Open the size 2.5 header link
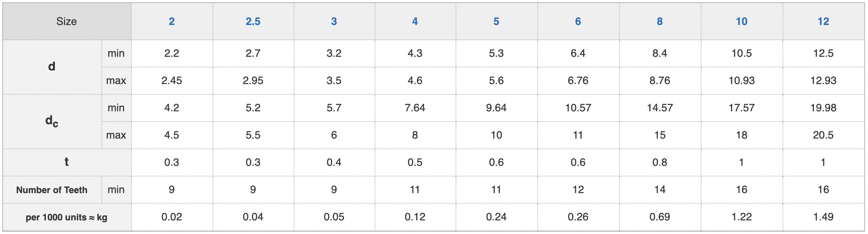Screen dimensions: 868x234 (253, 22)
